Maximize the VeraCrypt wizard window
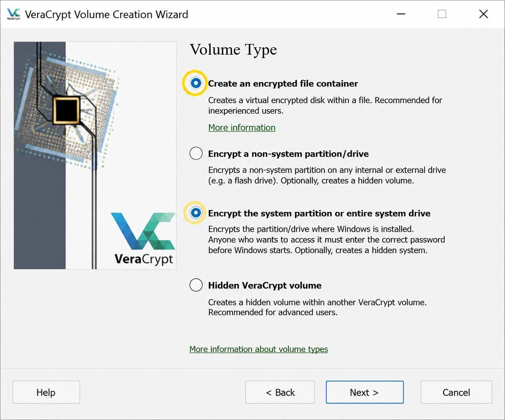The image size is (505, 420). (442, 14)
